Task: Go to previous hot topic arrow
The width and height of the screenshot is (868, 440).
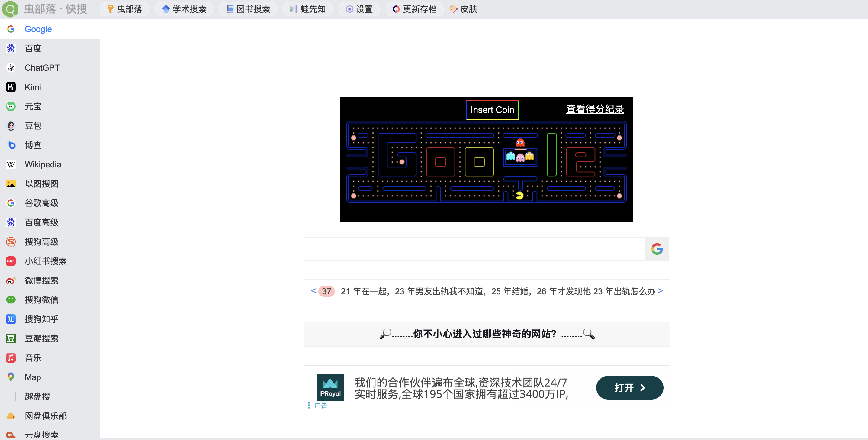Action: point(313,291)
